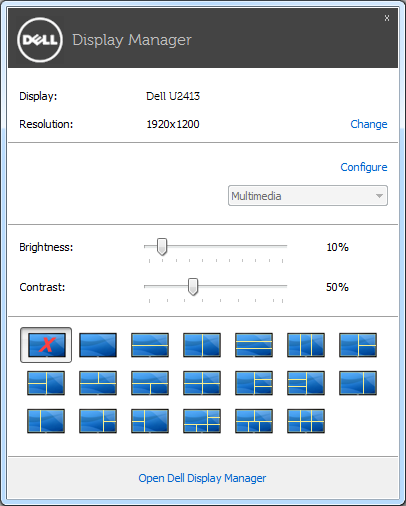Expand the Multimedia preset mode dropdown
The width and height of the screenshot is (406, 506).
308,196
